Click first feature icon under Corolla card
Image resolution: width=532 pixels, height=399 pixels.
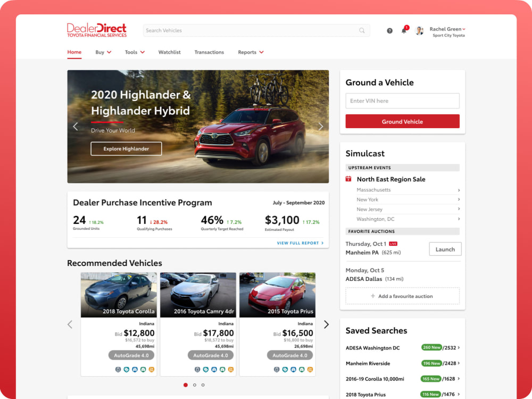[118, 370]
